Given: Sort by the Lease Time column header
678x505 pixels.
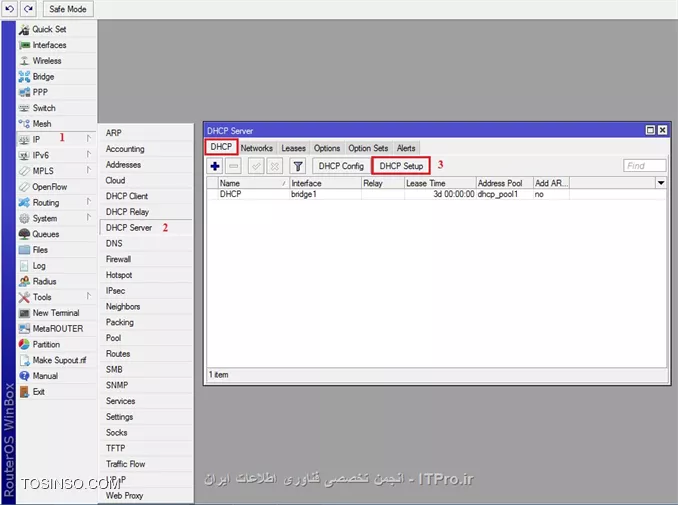Looking at the screenshot, I should (440, 183).
